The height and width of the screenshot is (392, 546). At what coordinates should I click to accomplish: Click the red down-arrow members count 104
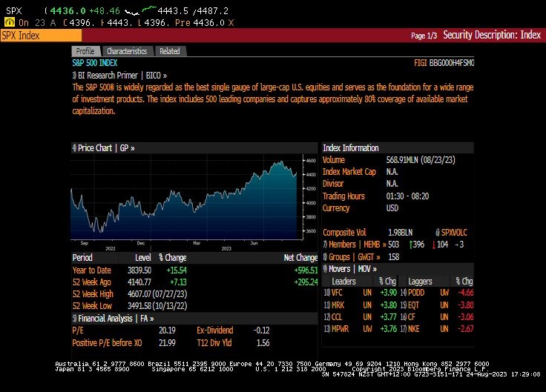coord(440,245)
